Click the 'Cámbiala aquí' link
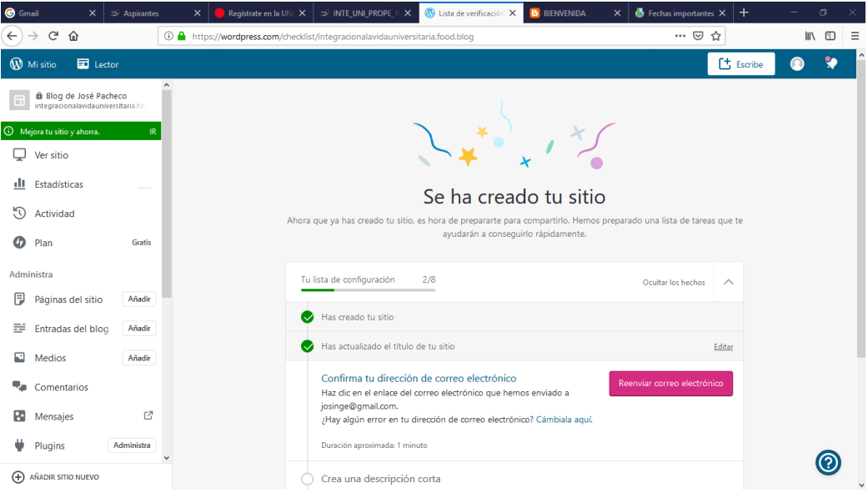 click(x=564, y=419)
